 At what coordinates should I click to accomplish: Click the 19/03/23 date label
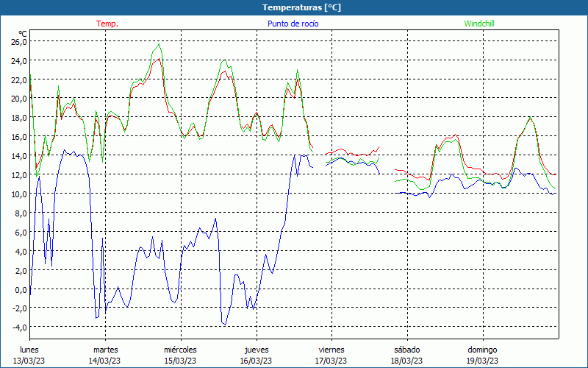[482, 361]
